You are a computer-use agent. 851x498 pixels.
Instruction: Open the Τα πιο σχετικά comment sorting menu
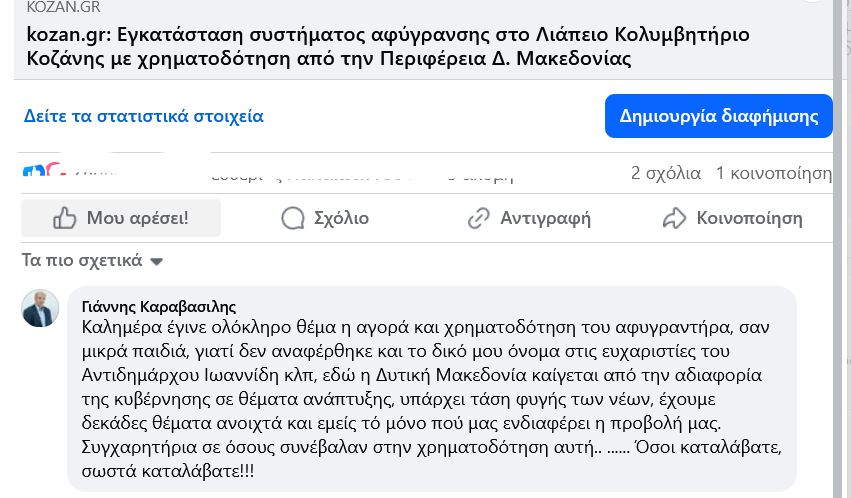92,260
